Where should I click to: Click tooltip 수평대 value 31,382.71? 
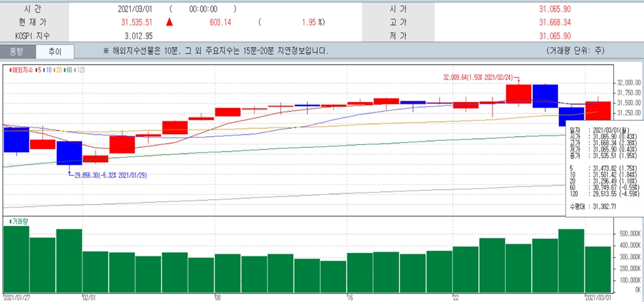click(605, 206)
